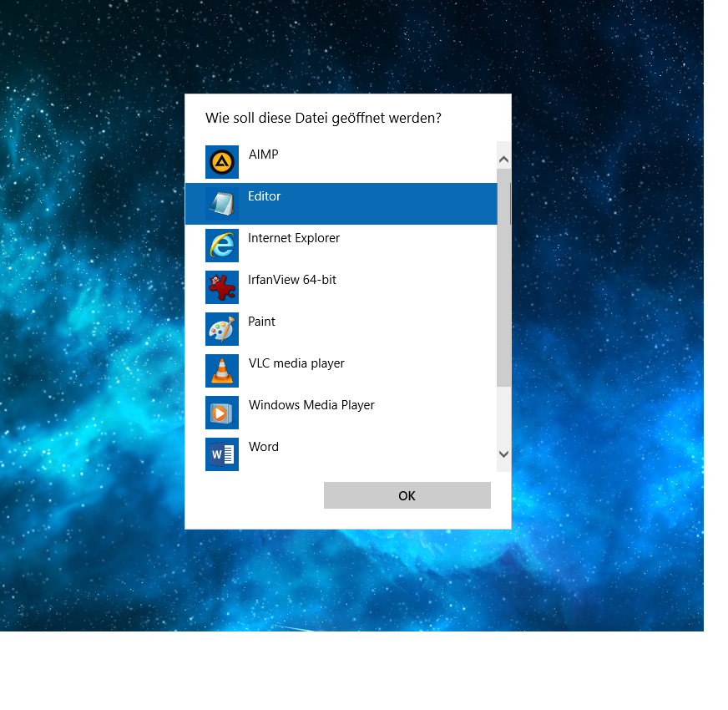Select the Paint palette icon
728x710 pixels.
click(x=222, y=329)
